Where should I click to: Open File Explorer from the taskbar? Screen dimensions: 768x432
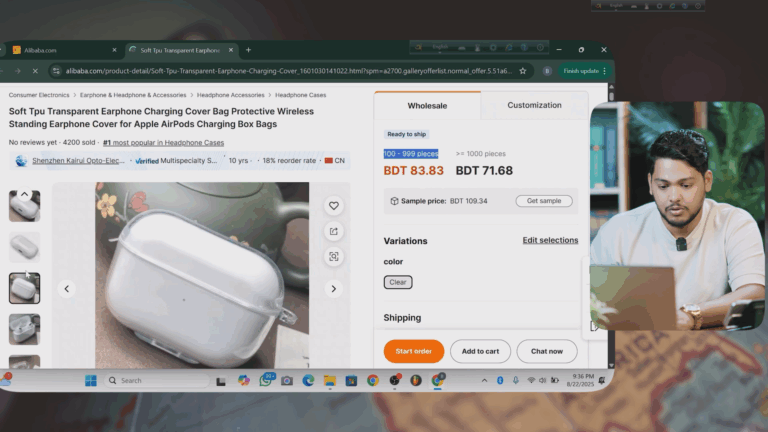(329, 380)
